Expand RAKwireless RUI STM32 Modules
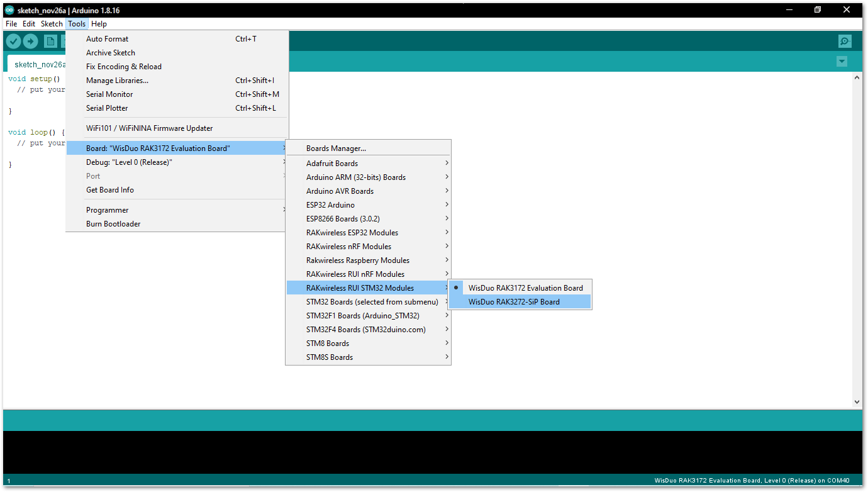 [x=369, y=288]
